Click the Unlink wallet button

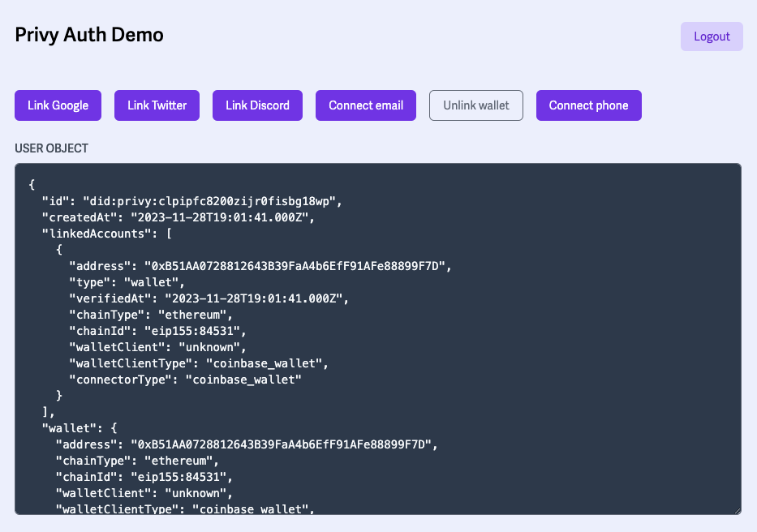pyautogui.click(x=475, y=105)
